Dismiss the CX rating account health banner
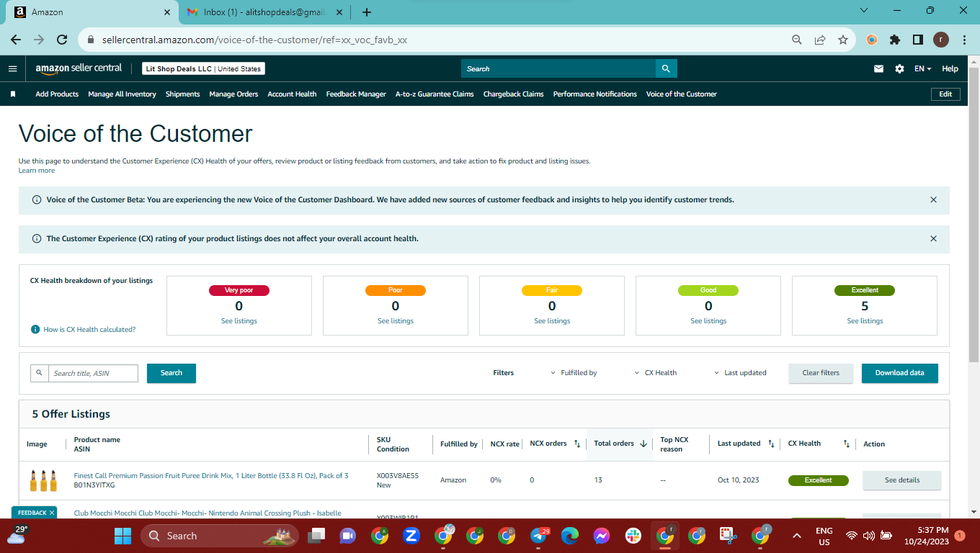Image resolution: width=980 pixels, height=553 pixels. (933, 238)
